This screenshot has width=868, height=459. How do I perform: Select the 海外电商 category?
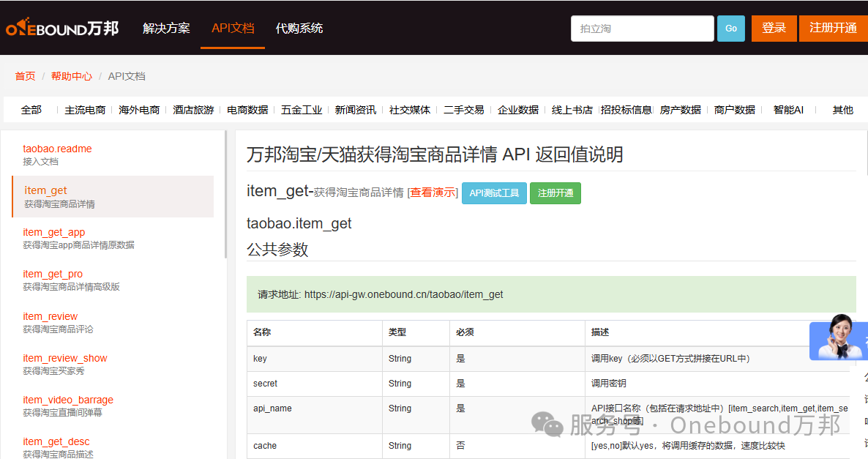click(x=139, y=111)
